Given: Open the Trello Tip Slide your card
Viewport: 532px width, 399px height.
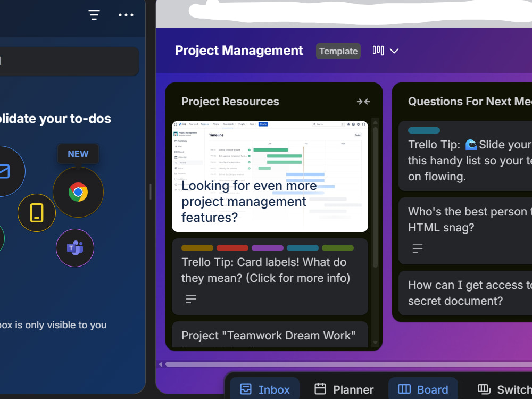Looking at the screenshot, I should pyautogui.click(x=465, y=156).
